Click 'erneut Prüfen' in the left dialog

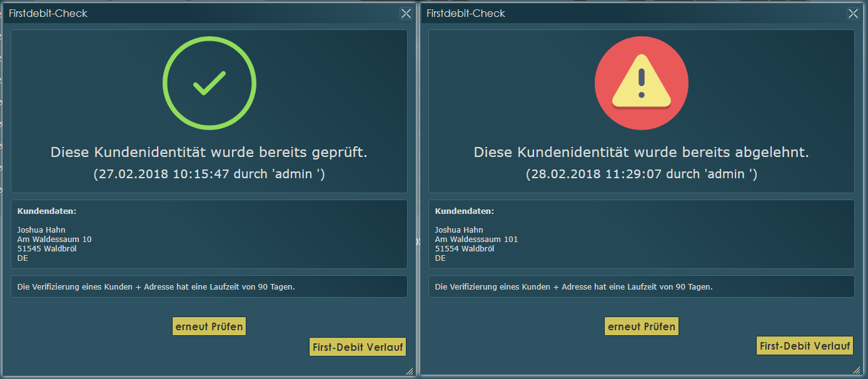tap(209, 326)
